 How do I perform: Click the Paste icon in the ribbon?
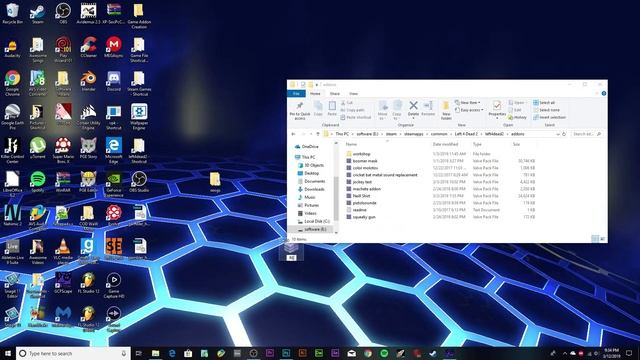coord(332,109)
